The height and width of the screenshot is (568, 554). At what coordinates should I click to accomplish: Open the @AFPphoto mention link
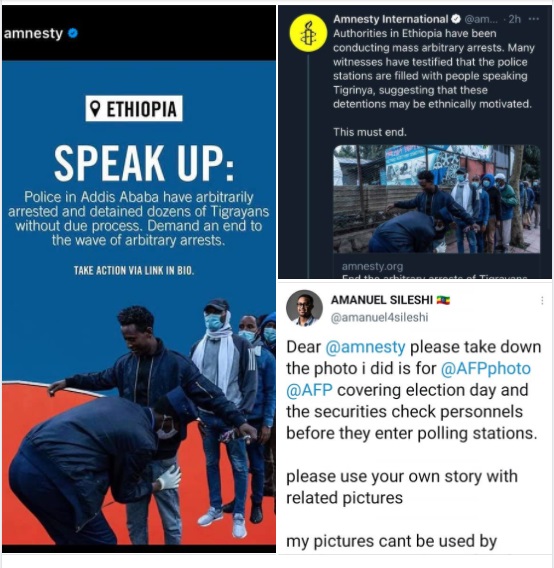coord(486,368)
